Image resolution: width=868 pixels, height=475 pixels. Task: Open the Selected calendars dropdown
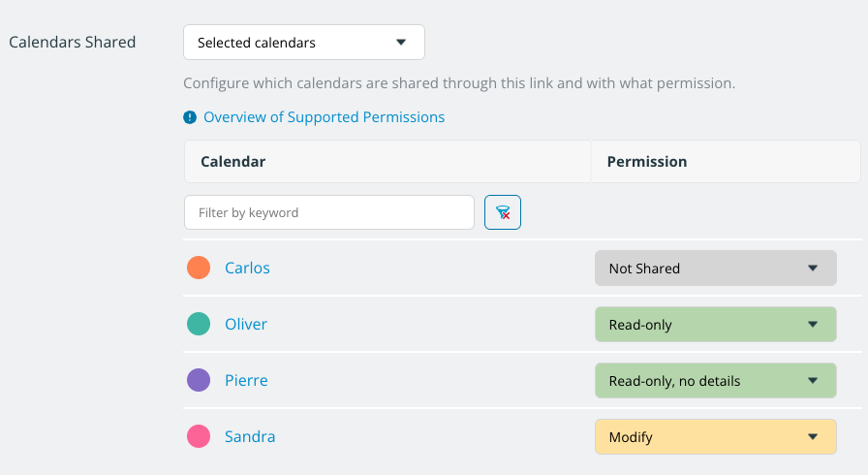click(304, 42)
